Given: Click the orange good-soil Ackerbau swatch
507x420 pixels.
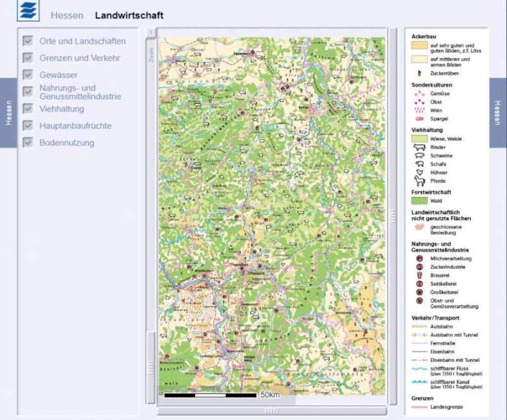Looking at the screenshot, I should pos(419,46).
